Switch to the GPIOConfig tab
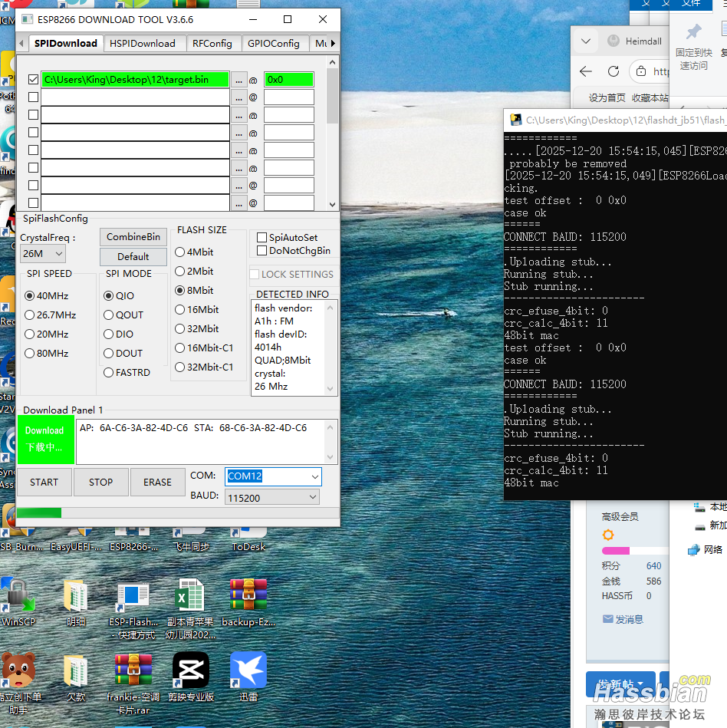The width and height of the screenshot is (727, 728). pos(274,44)
